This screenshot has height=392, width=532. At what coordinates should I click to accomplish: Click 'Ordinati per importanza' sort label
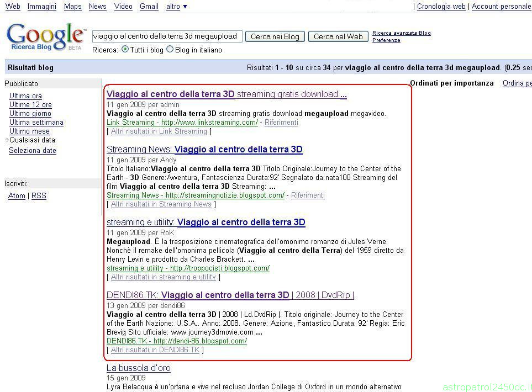pyautogui.click(x=452, y=83)
